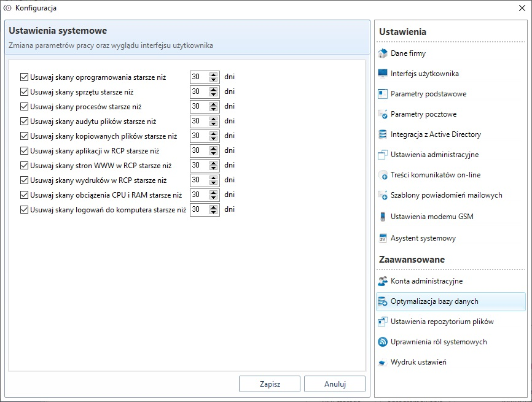Decrease days for skany audytu plików
532x402 pixels.
point(214,124)
